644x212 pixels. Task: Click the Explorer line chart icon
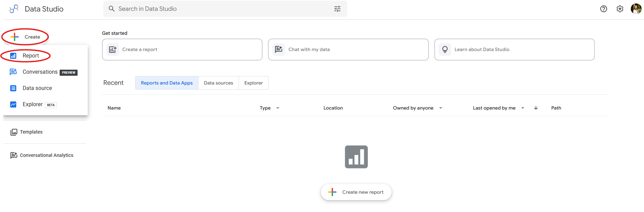(x=13, y=104)
